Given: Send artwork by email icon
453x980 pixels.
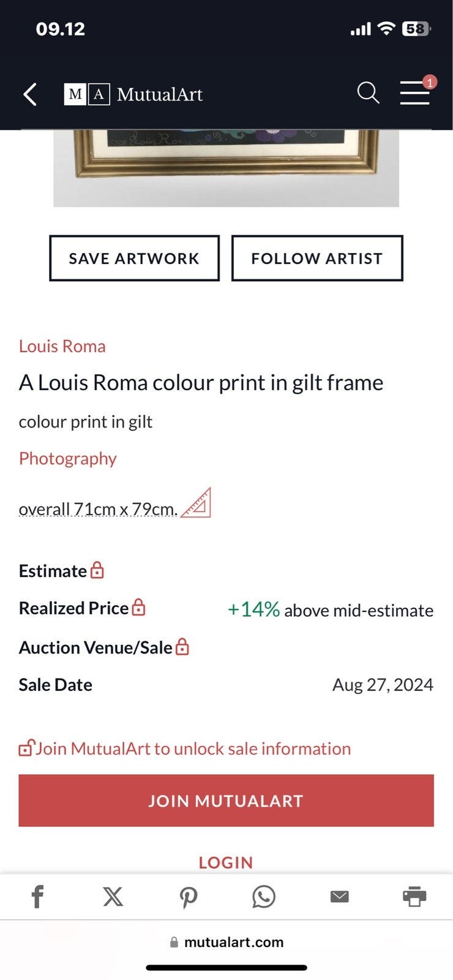Looking at the screenshot, I should [339, 897].
